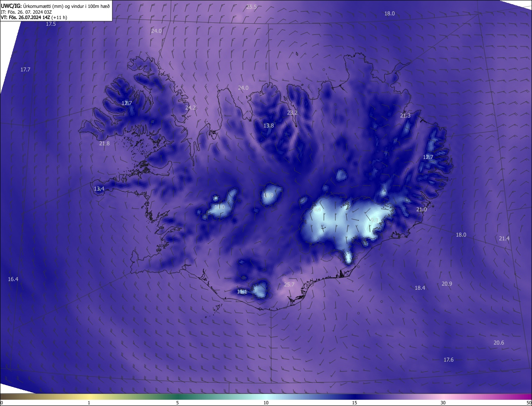Click the 18.4 value label
Image resolution: width=532 pixels, height=406 pixels.
click(420, 288)
